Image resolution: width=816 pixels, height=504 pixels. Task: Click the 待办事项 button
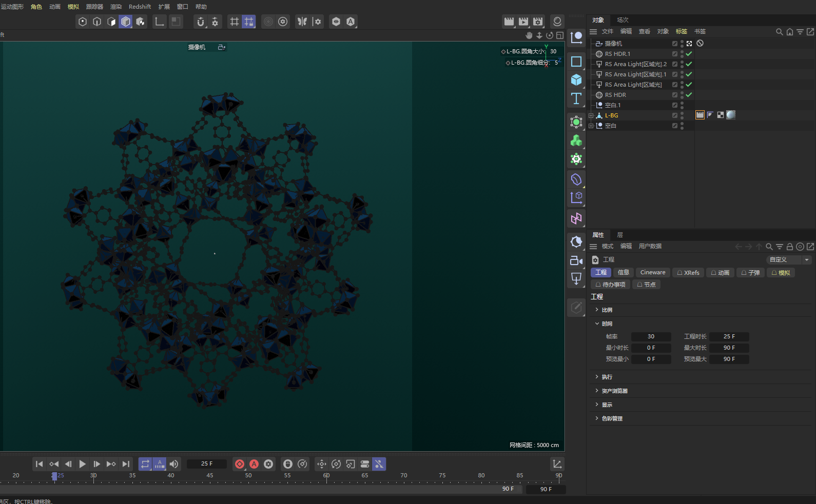coord(610,285)
